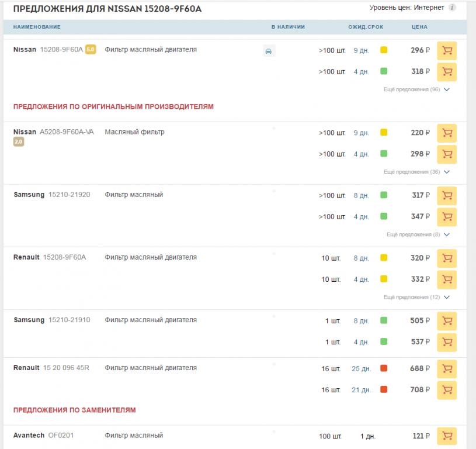Expand 'Ещё предложения (96)' for Nissan 15208-9F60A
The height and width of the screenshot is (449, 476).
[x=416, y=89]
